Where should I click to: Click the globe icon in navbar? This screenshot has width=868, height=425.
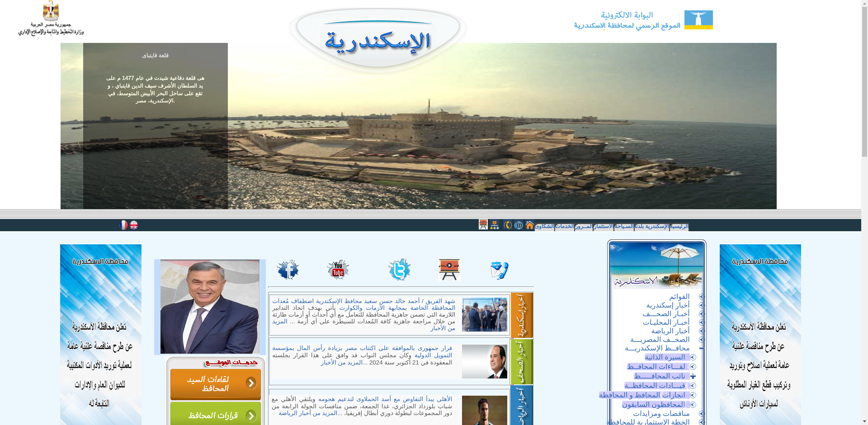(x=519, y=225)
